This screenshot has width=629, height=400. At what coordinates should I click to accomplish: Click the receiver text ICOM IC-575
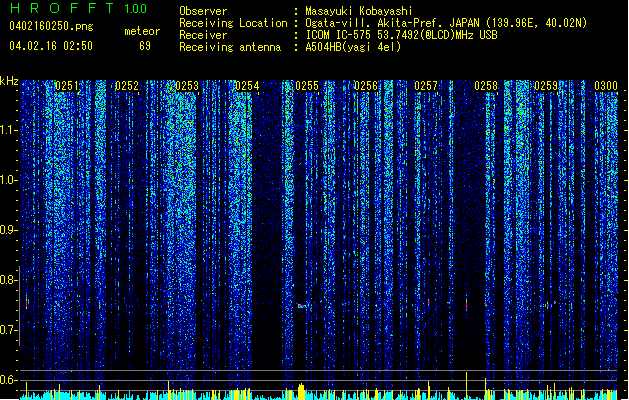340,35
